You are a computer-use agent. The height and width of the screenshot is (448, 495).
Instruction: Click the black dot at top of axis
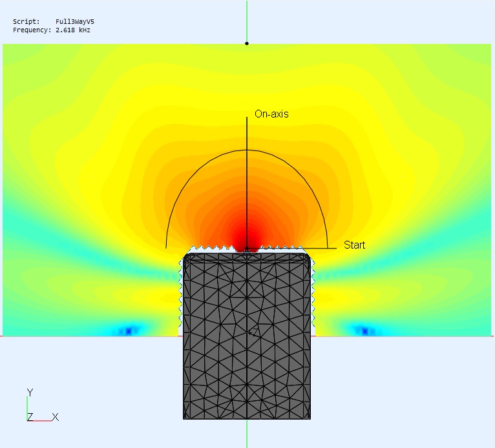pos(247,43)
